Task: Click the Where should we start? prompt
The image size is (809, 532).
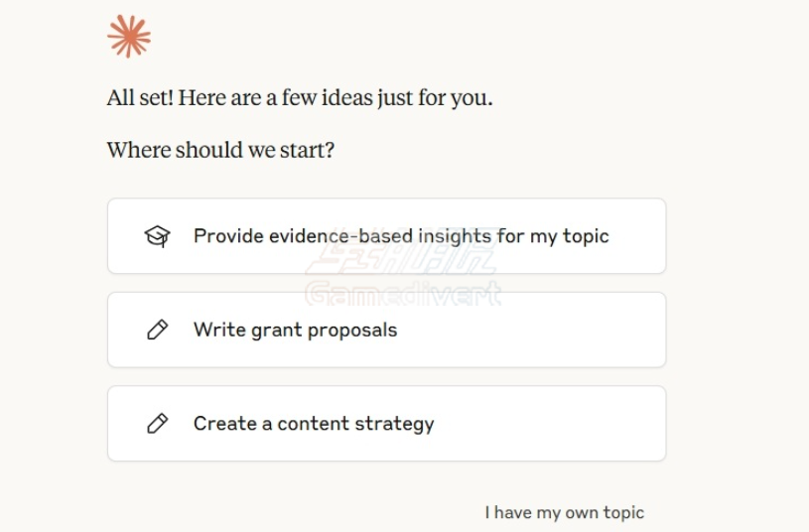Action: pos(220,150)
